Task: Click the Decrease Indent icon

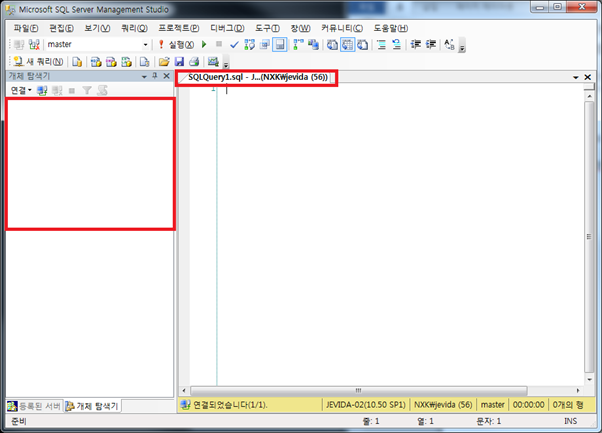Action: [x=415, y=45]
